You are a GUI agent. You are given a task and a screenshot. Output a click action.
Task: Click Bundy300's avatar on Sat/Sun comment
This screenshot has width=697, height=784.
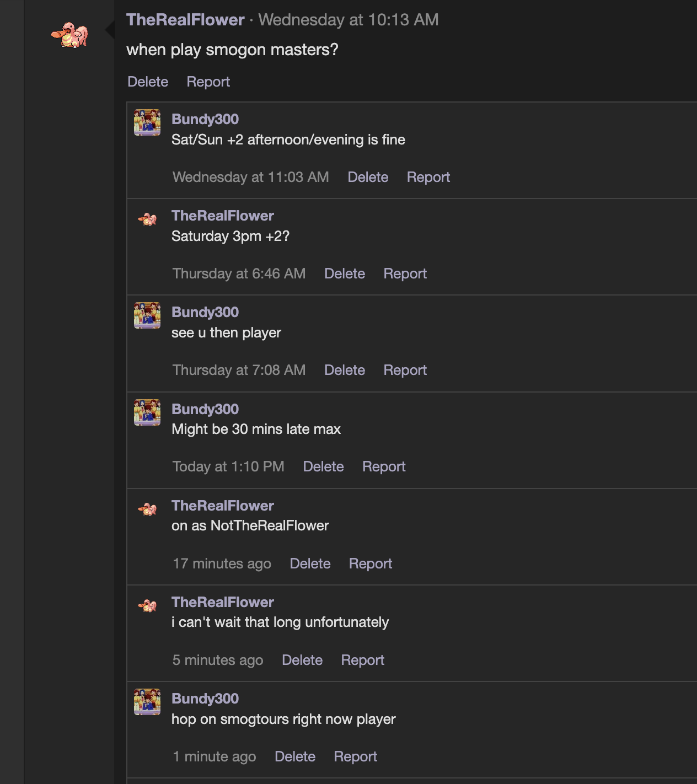point(147,122)
